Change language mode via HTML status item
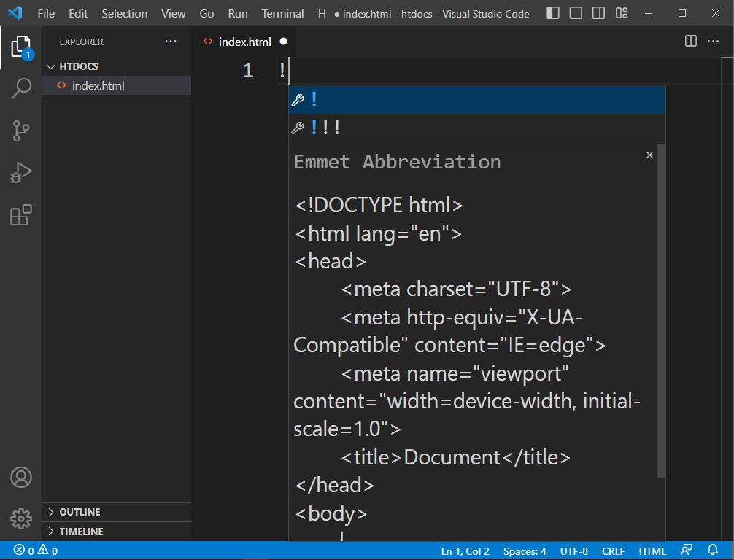 point(652,551)
